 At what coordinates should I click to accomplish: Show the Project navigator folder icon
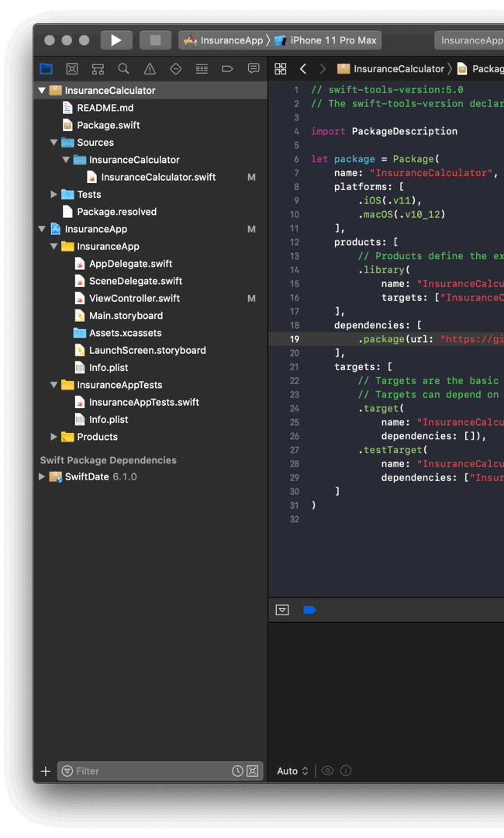(47, 68)
